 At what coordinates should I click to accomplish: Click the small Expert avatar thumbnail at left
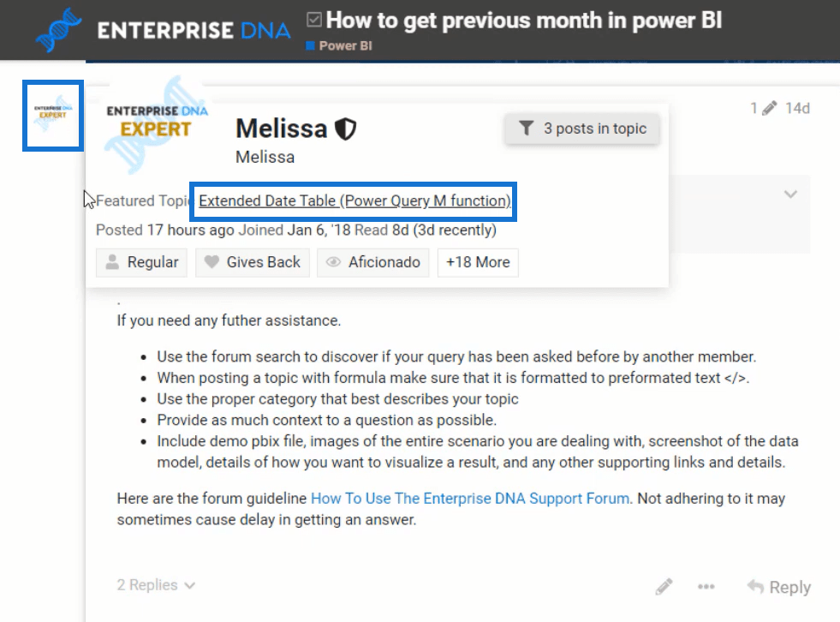53,116
